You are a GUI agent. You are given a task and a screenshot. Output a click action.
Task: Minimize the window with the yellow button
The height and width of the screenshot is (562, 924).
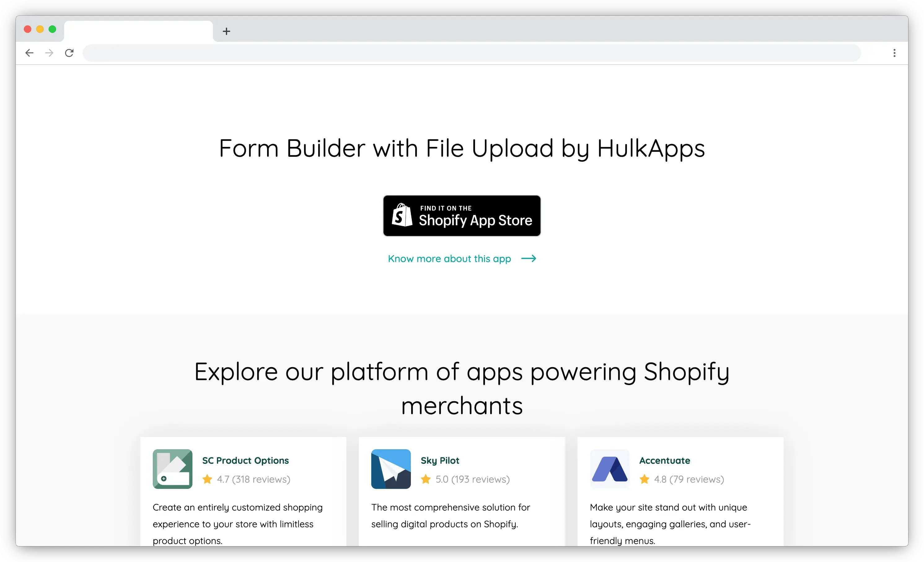pyautogui.click(x=40, y=29)
